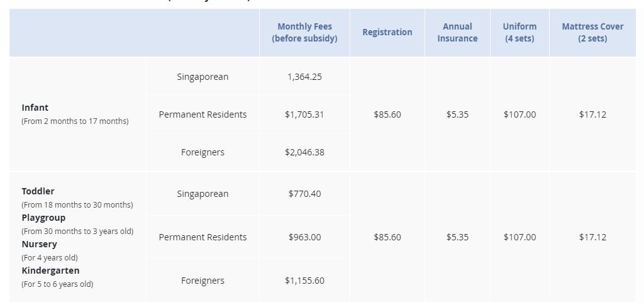Click the $770.40 monthly fee cell

coord(304,194)
